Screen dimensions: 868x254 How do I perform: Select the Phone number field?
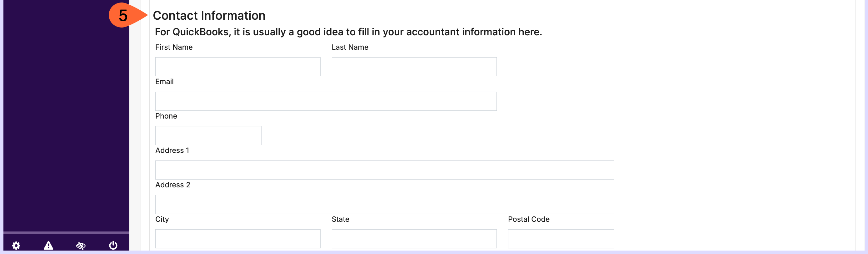click(208, 135)
